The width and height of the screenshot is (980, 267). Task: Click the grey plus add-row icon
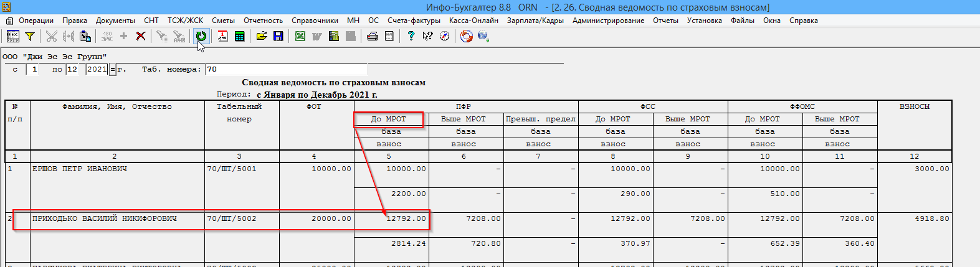[x=123, y=36]
